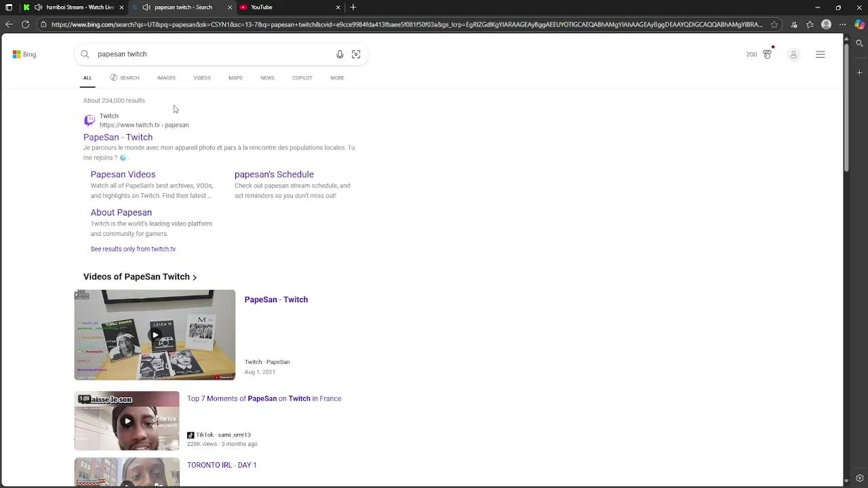Close the harriboi Stream tab

pos(121,7)
